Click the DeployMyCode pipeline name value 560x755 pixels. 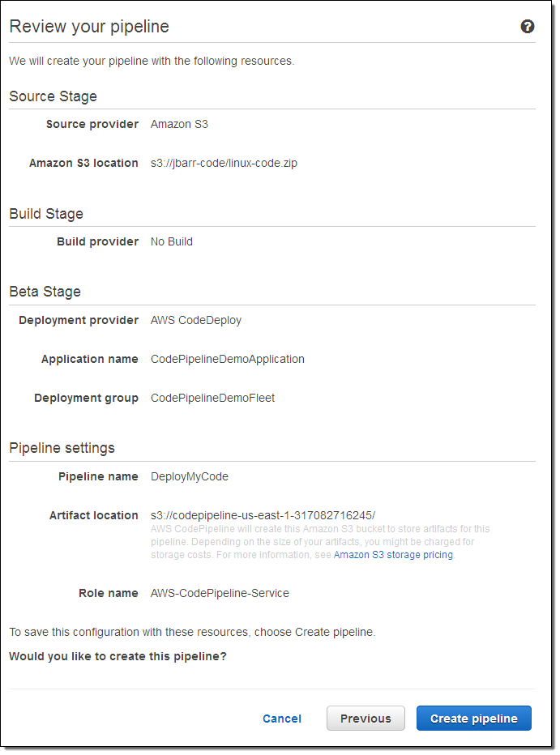point(190,476)
